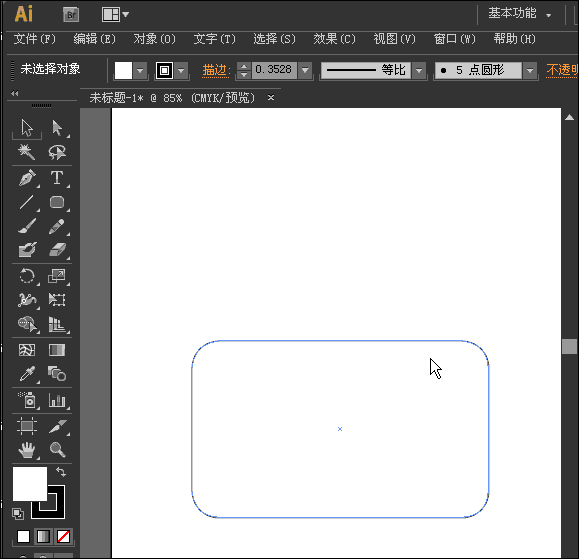Click the large white fill swatch
579x559 pixels.
coord(30,484)
